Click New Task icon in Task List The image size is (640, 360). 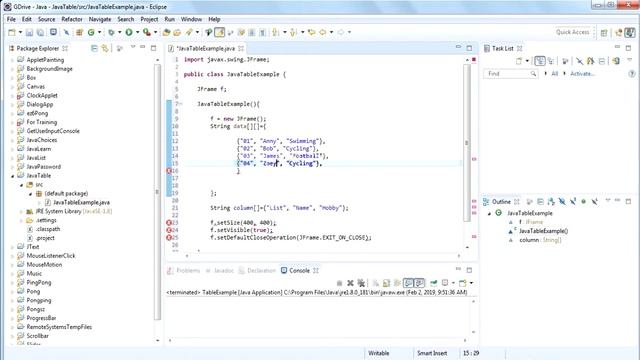point(519,61)
